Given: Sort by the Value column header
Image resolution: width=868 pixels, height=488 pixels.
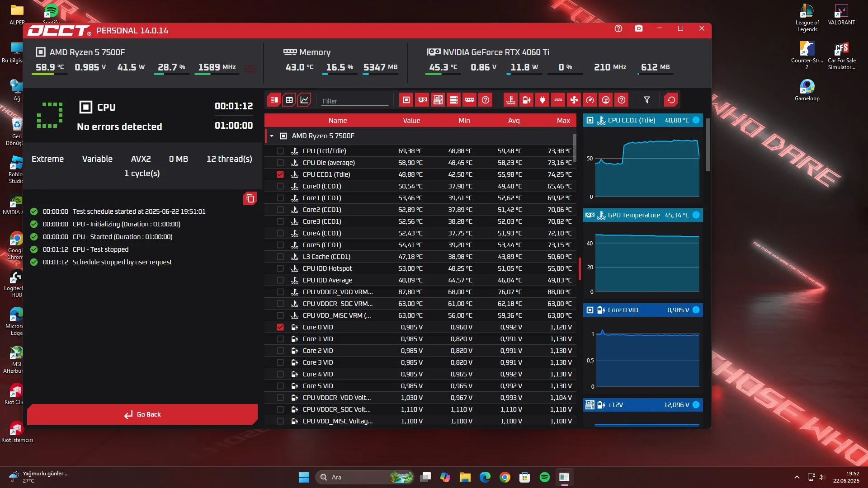Looking at the screenshot, I should [411, 121].
